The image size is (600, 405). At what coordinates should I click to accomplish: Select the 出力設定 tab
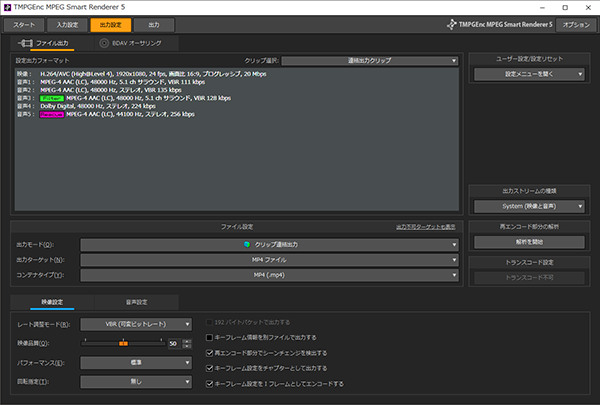(111, 25)
